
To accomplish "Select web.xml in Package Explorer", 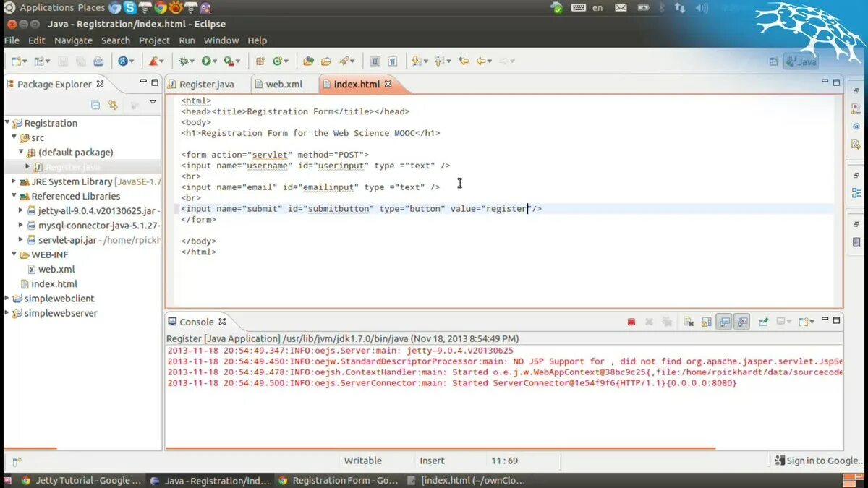I will (x=56, y=269).
